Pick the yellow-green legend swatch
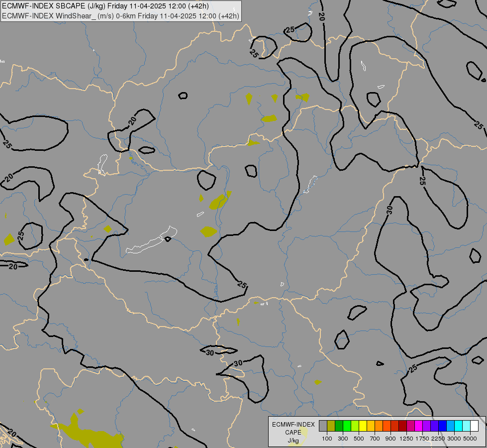The height and width of the screenshot is (448, 487). (x=355, y=426)
